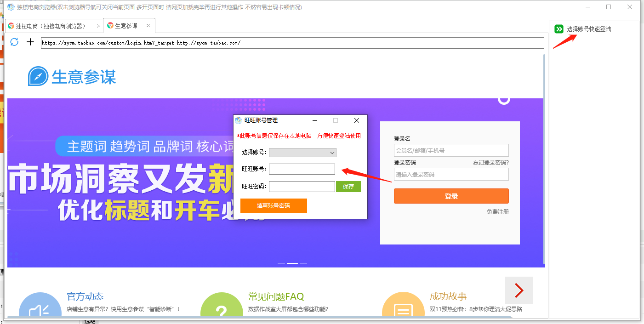Switch to the 独楼电商 tab
The width and height of the screenshot is (644, 324).
(x=51, y=26)
